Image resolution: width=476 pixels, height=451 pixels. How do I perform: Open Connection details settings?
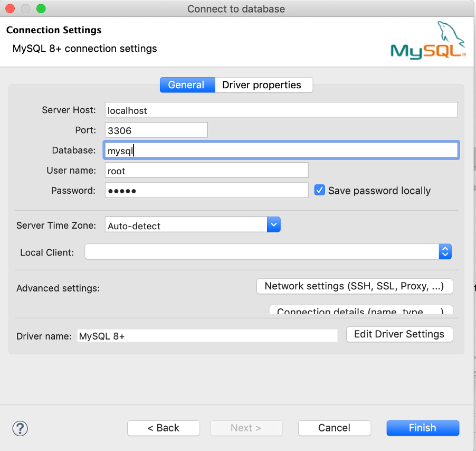click(x=360, y=311)
